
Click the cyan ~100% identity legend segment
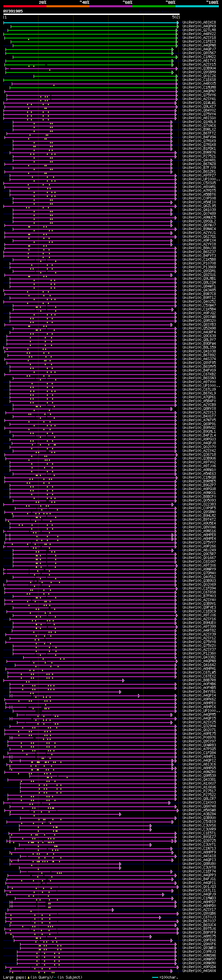197,6
